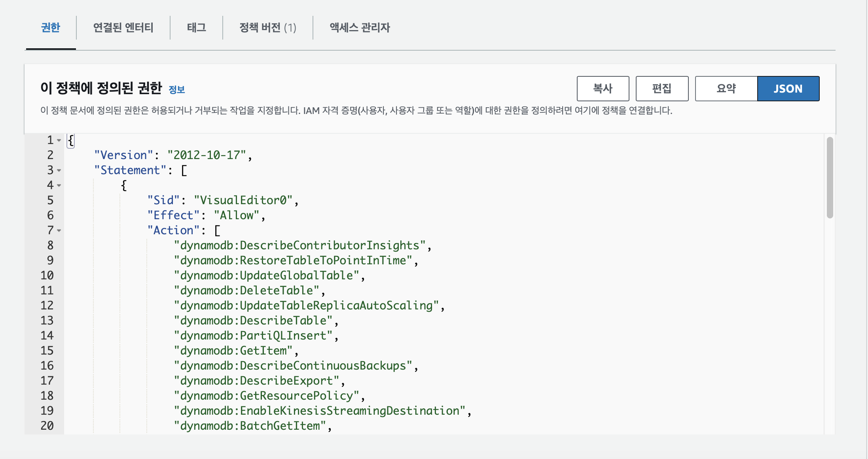
Task: Click the "2012-10-17" value
Action: tap(207, 155)
